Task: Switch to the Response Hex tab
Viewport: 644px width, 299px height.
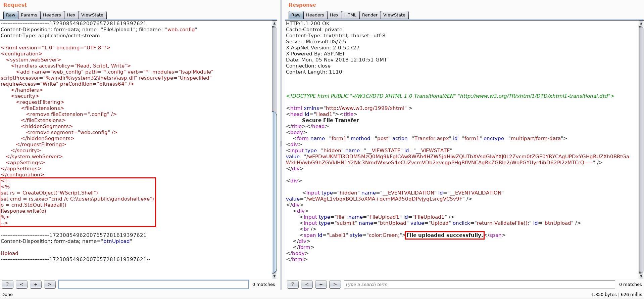Action: (334, 15)
